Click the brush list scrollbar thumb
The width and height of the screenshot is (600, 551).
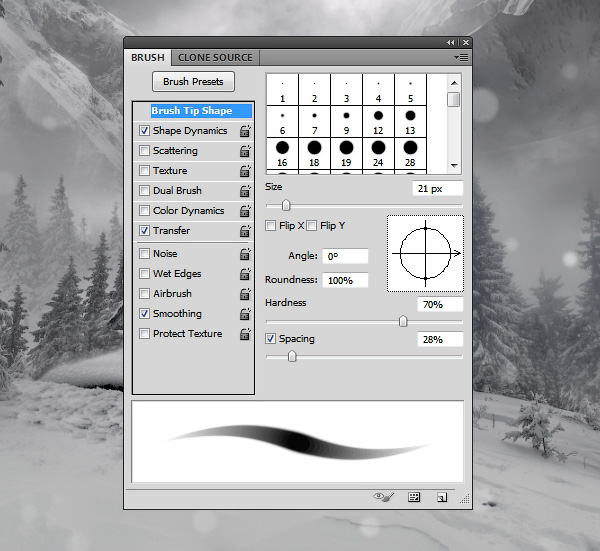coord(454,99)
